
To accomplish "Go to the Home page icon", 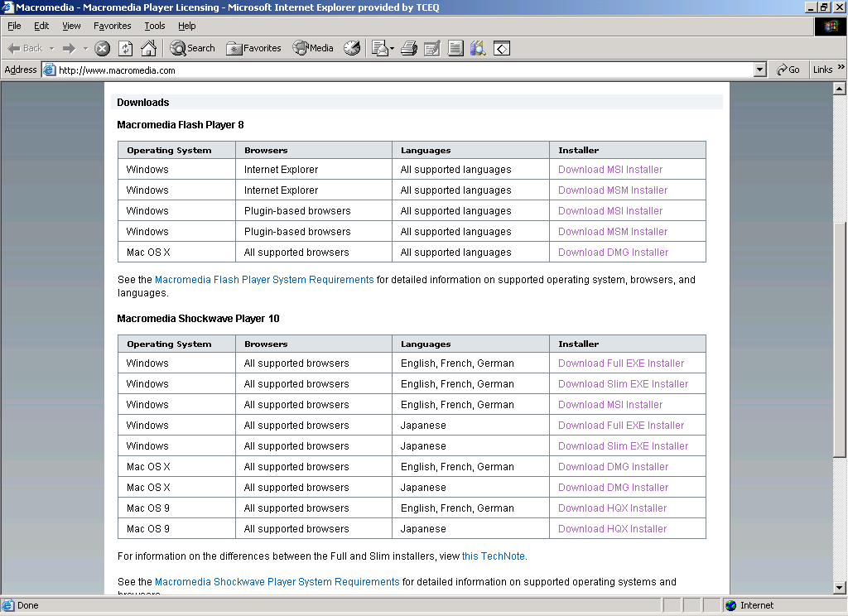I will [x=148, y=48].
